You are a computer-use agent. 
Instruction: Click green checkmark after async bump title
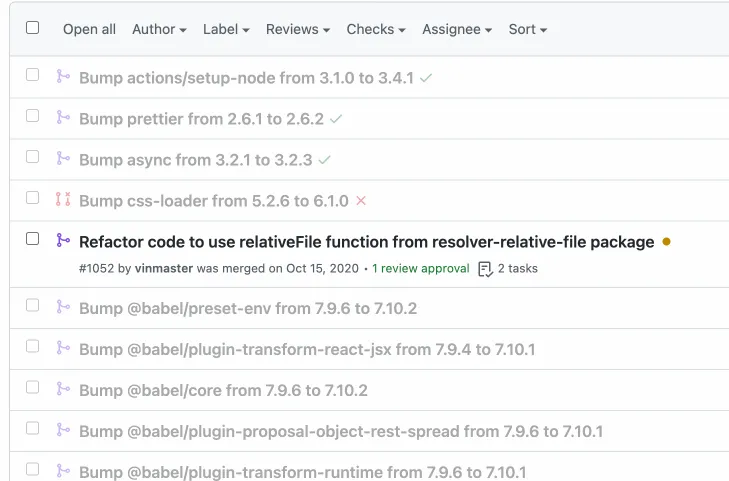[x=324, y=160]
